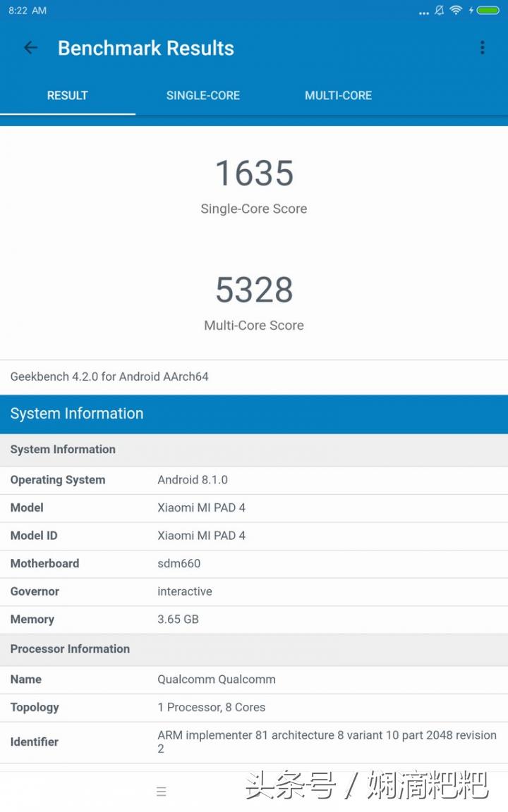Tap the back arrow in header
508x812 pixels.
[30, 48]
